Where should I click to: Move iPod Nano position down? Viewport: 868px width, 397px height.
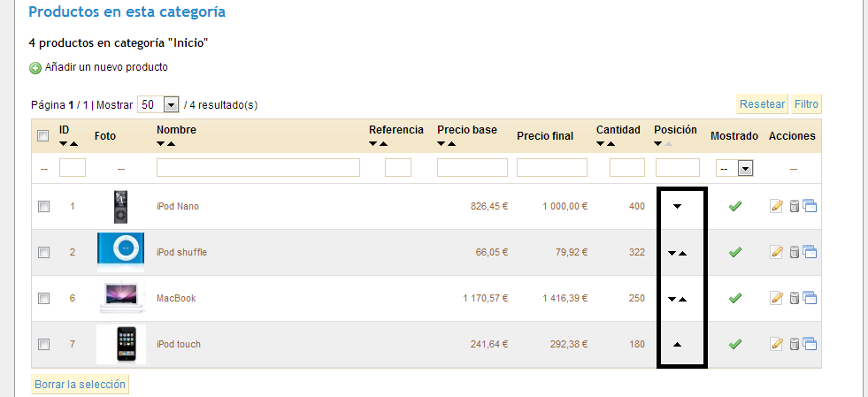point(677,207)
